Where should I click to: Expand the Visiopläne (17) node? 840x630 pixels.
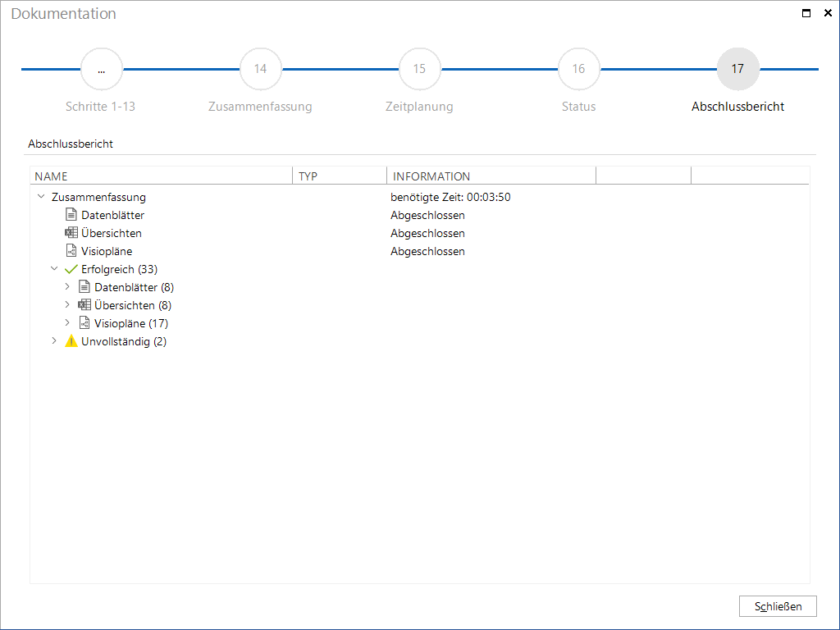point(67,322)
